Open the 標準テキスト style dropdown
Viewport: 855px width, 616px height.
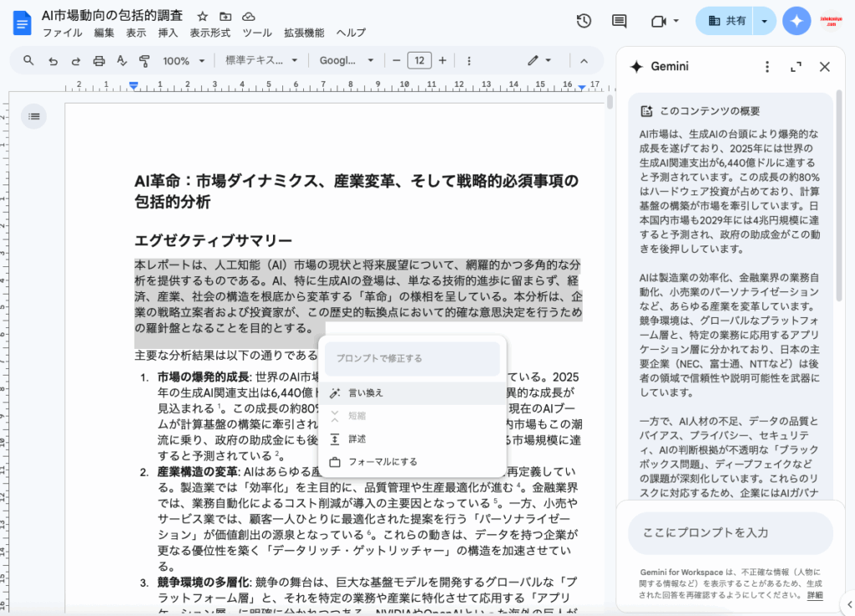pyautogui.click(x=261, y=60)
